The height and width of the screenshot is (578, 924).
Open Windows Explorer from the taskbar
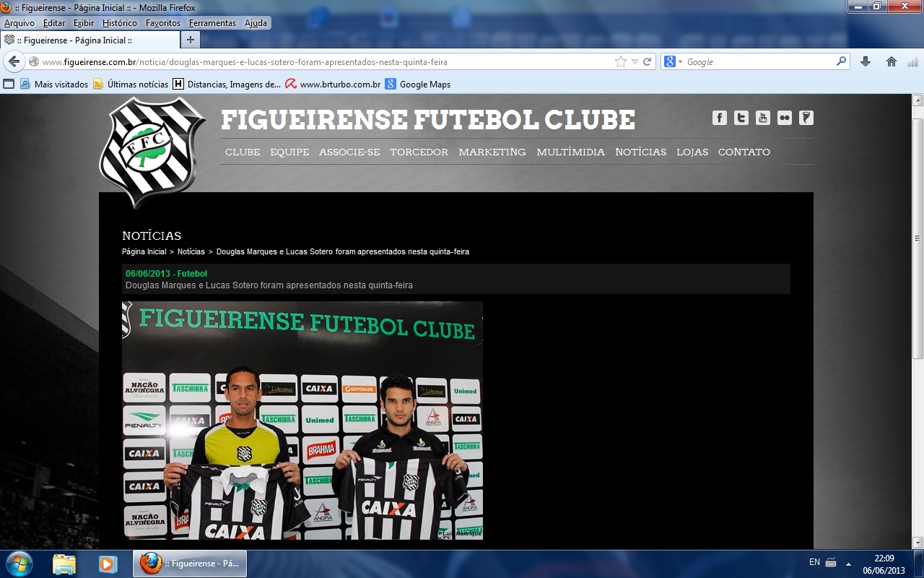pos(64,563)
